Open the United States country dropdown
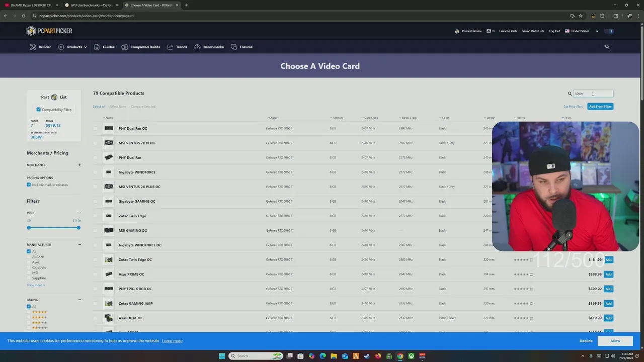 click(x=582, y=31)
